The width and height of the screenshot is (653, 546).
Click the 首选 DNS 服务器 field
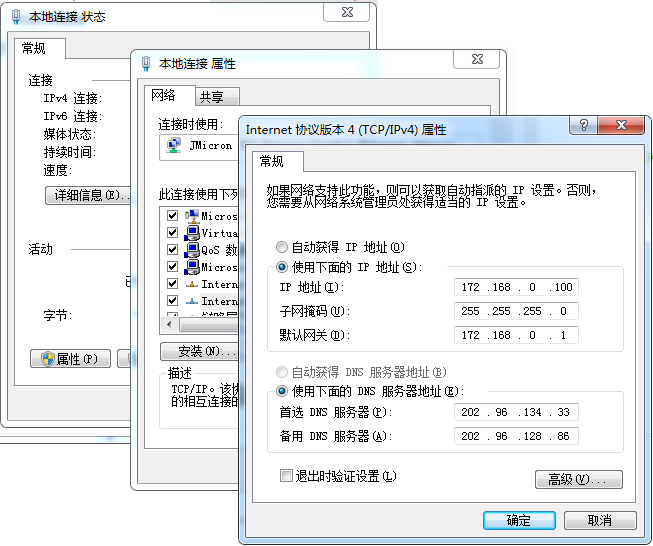[x=515, y=412]
